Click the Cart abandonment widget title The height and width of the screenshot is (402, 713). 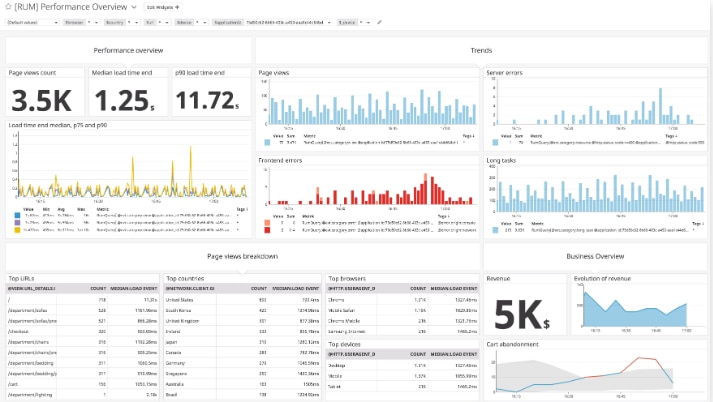[512, 344]
